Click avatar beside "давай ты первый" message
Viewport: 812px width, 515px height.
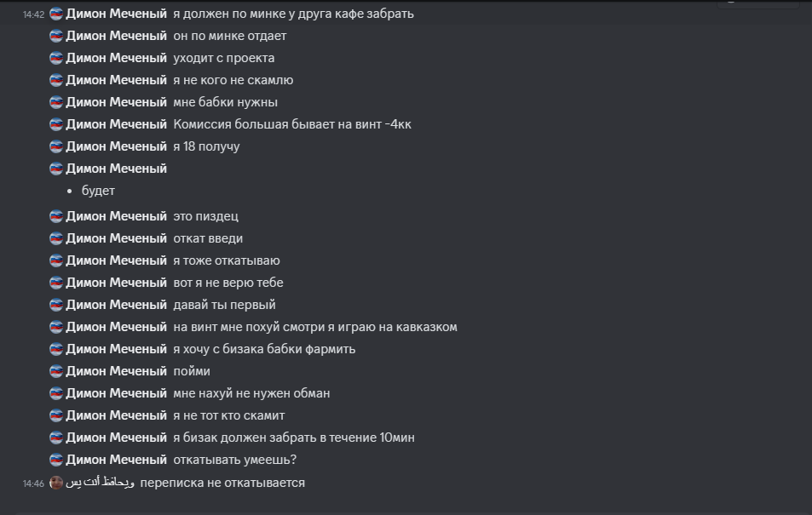coord(56,305)
